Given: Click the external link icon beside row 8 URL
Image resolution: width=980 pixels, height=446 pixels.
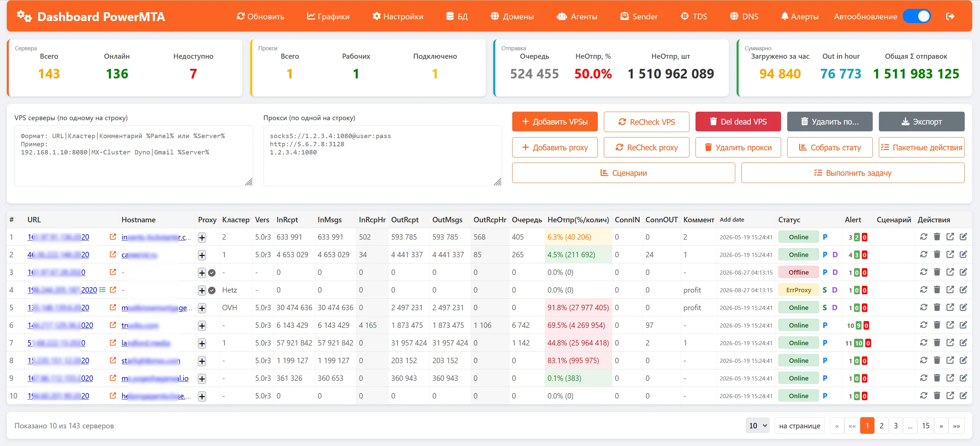Looking at the screenshot, I should pyautogui.click(x=113, y=360).
